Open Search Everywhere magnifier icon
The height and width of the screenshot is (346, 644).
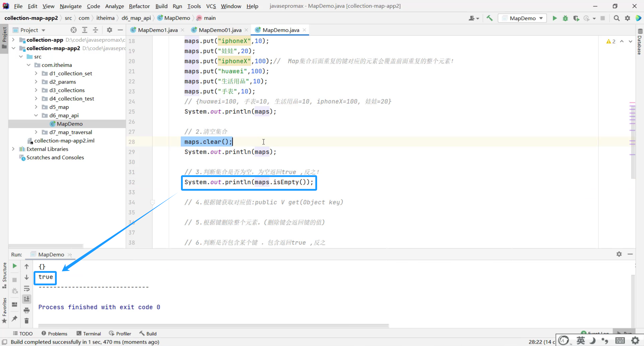pyautogui.click(x=617, y=18)
